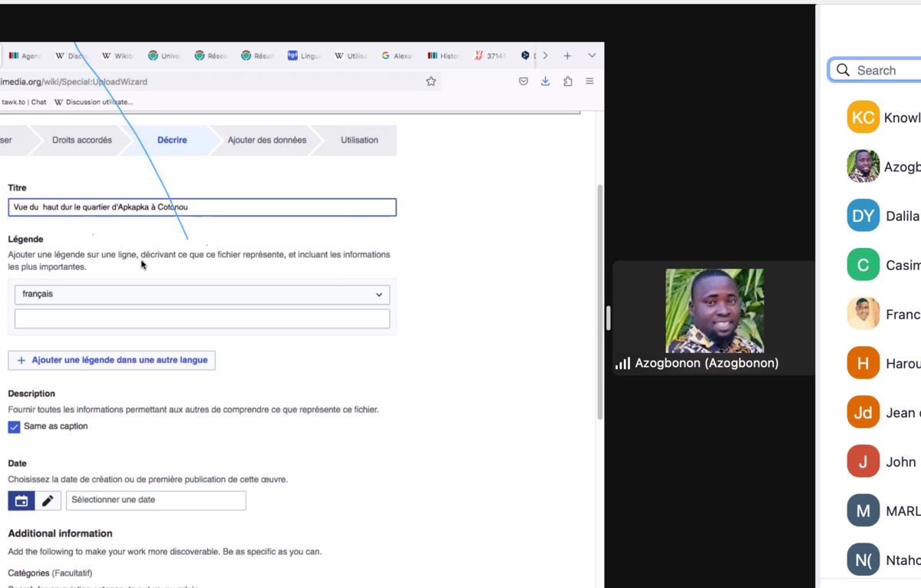The width and height of the screenshot is (921, 588).
Task: Open the tawk.to Chat bookmark
Action: pos(24,102)
